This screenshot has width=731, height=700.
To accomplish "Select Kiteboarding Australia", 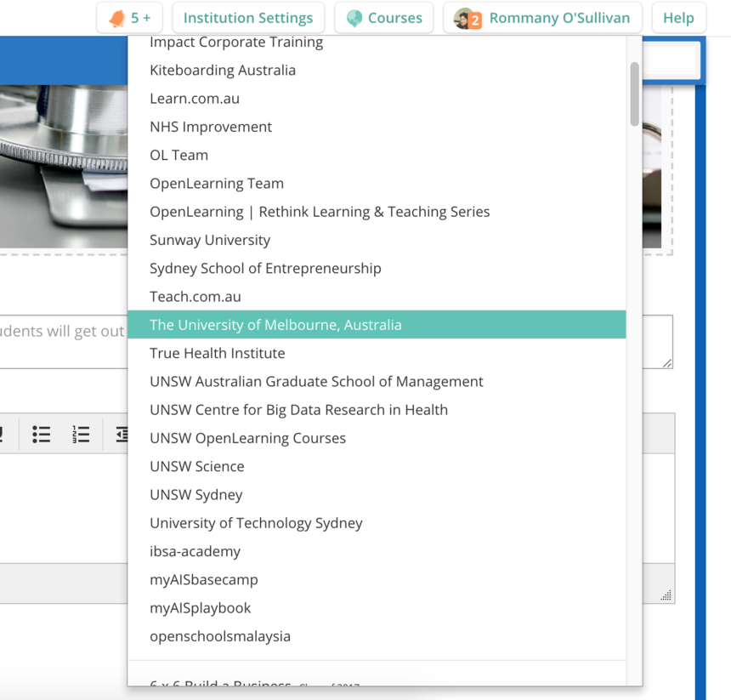I will tap(377, 70).
